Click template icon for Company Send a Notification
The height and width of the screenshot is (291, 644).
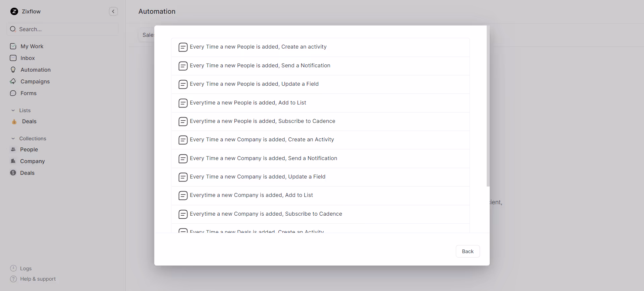pos(183,159)
